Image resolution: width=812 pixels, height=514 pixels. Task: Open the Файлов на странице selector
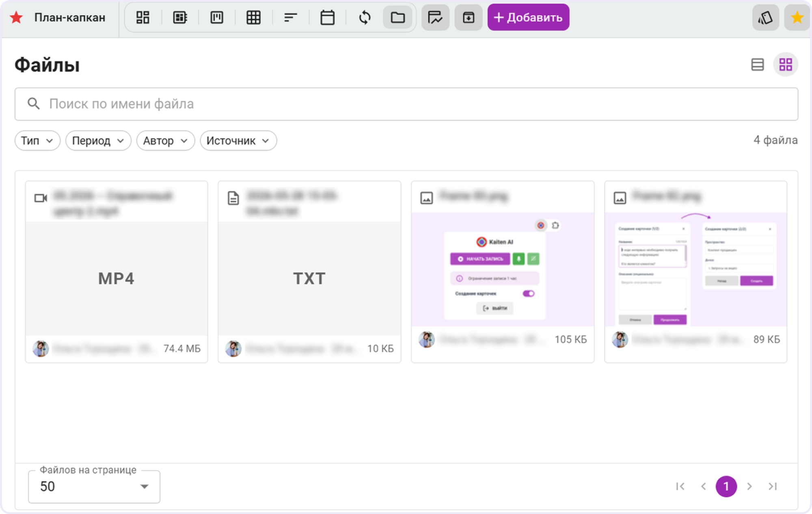point(94,486)
